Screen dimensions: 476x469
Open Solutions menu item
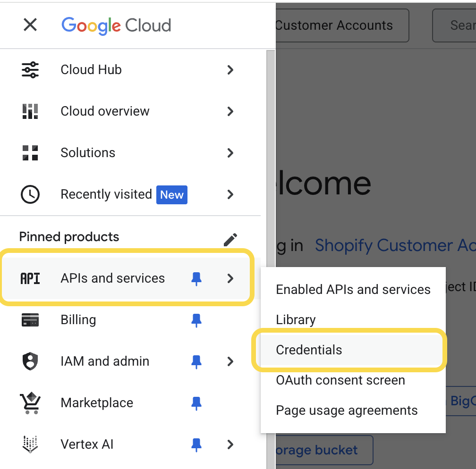click(x=130, y=152)
